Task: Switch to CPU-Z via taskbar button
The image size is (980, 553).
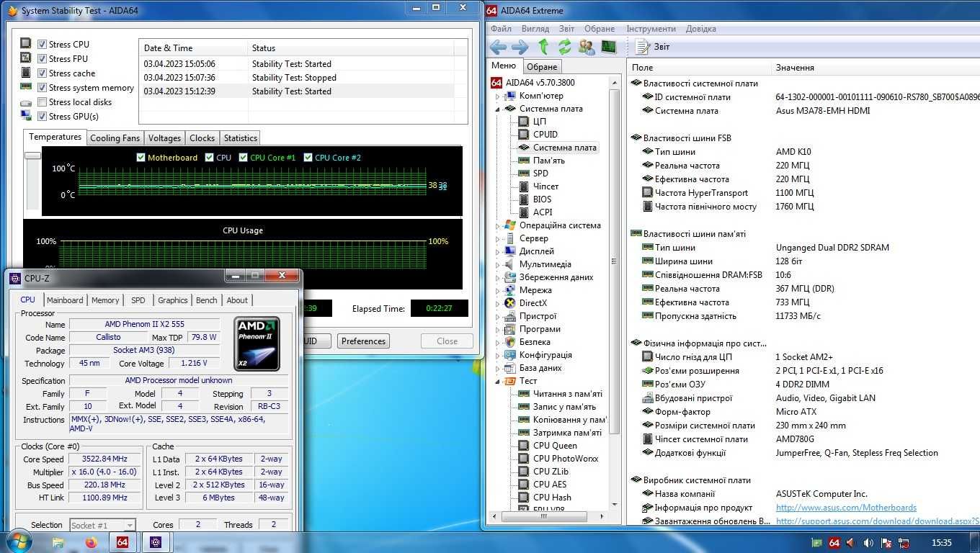Action: (156, 542)
